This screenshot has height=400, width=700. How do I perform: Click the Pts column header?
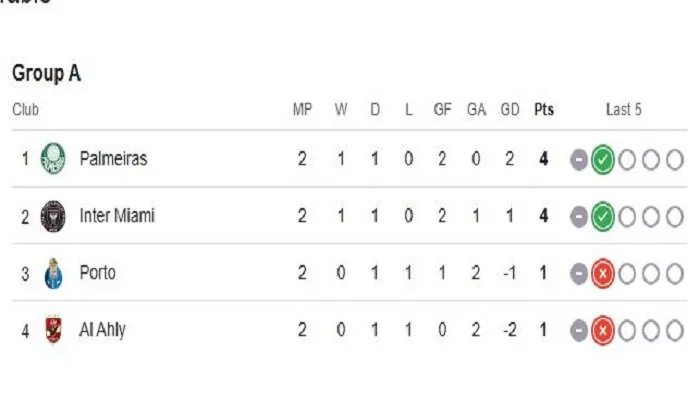pos(544,109)
